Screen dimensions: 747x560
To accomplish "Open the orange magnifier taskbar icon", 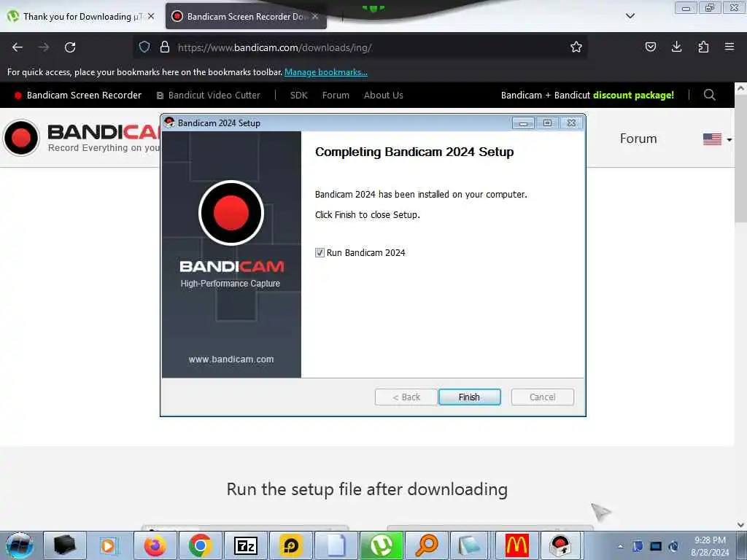I will click(426, 545).
